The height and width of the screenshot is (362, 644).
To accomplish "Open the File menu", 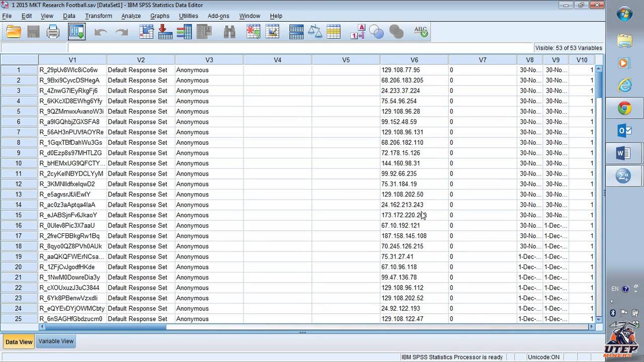I will tap(7, 16).
